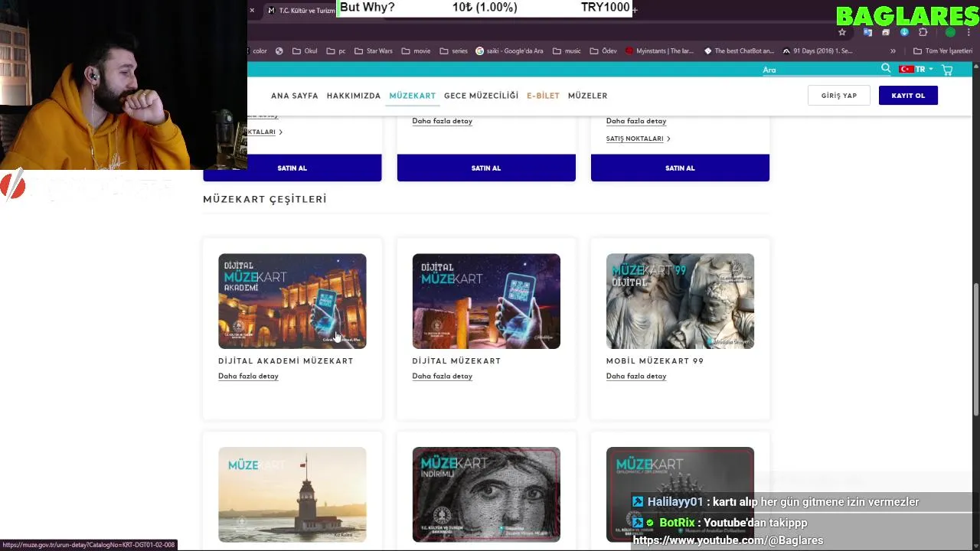Open the shopping cart icon
980x551 pixels.
pyautogui.click(x=947, y=70)
